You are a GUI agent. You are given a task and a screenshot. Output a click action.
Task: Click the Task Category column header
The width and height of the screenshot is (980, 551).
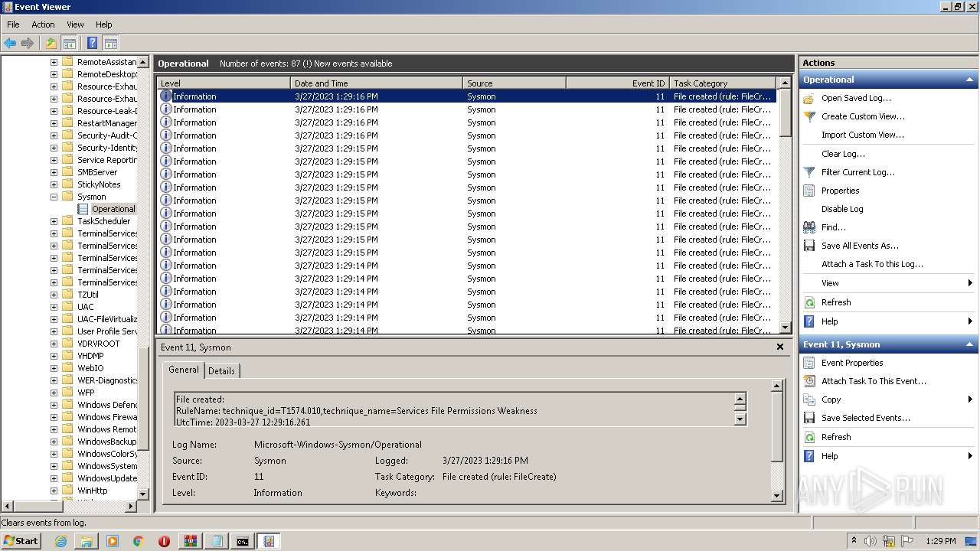point(724,83)
